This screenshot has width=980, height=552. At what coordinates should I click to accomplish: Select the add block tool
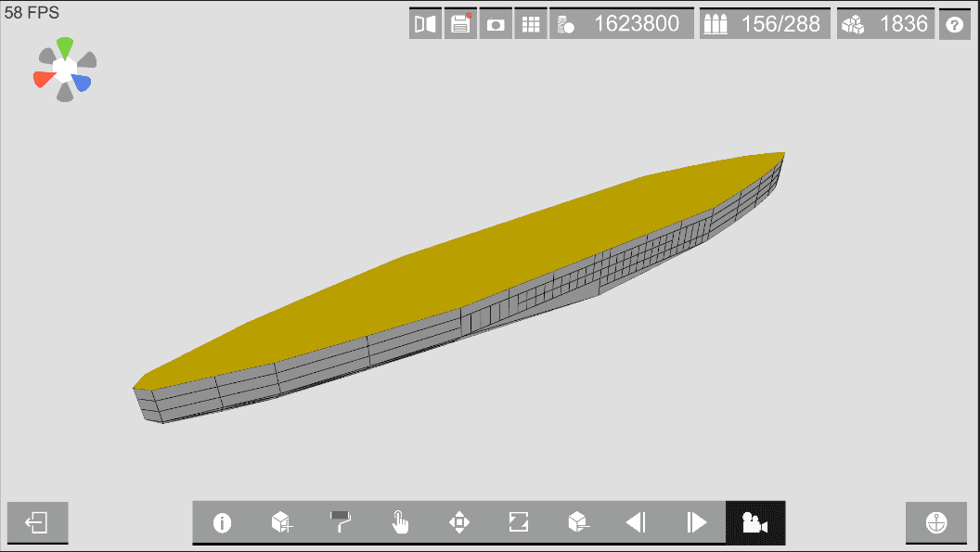(281, 522)
